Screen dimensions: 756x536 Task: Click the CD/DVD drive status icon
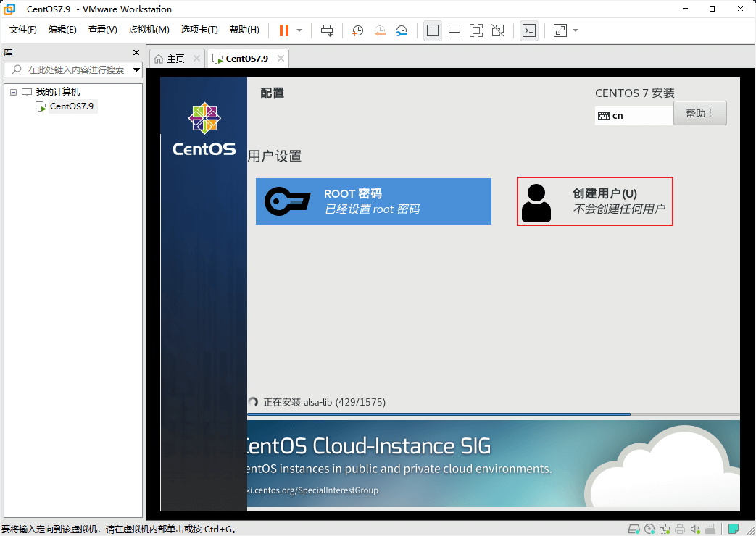pyautogui.click(x=649, y=529)
